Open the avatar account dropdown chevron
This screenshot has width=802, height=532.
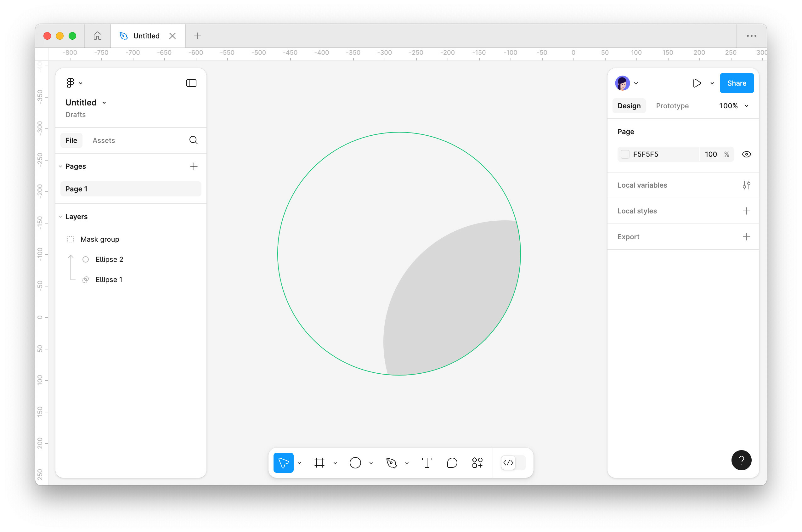tap(636, 83)
